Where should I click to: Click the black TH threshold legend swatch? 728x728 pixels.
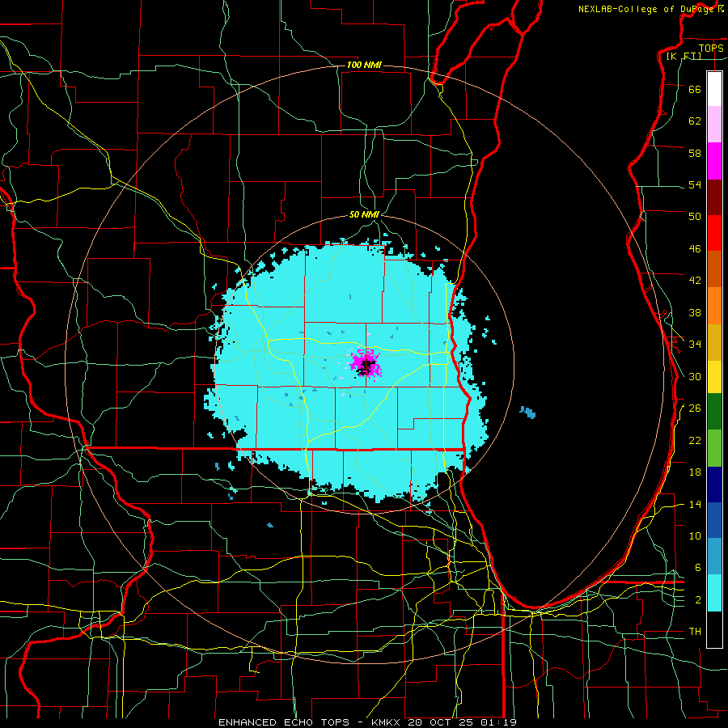pos(714,629)
